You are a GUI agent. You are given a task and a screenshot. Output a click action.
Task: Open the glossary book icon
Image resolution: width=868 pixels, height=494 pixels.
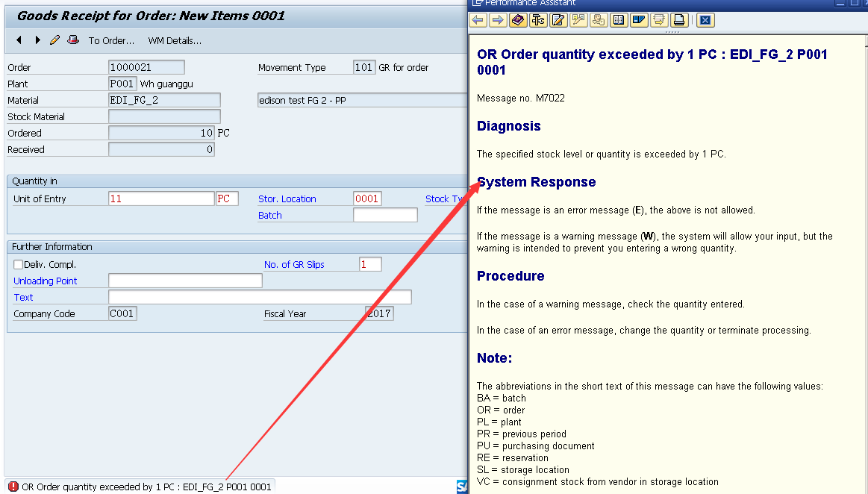coord(618,20)
